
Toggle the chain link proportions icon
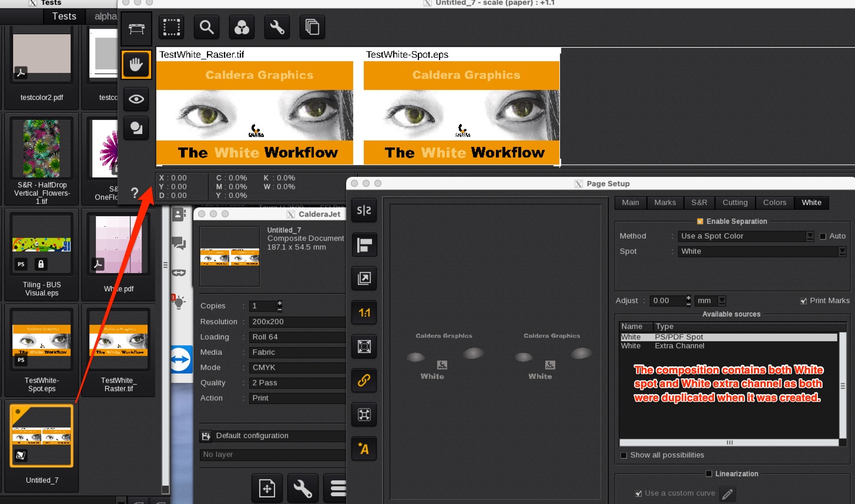(364, 381)
